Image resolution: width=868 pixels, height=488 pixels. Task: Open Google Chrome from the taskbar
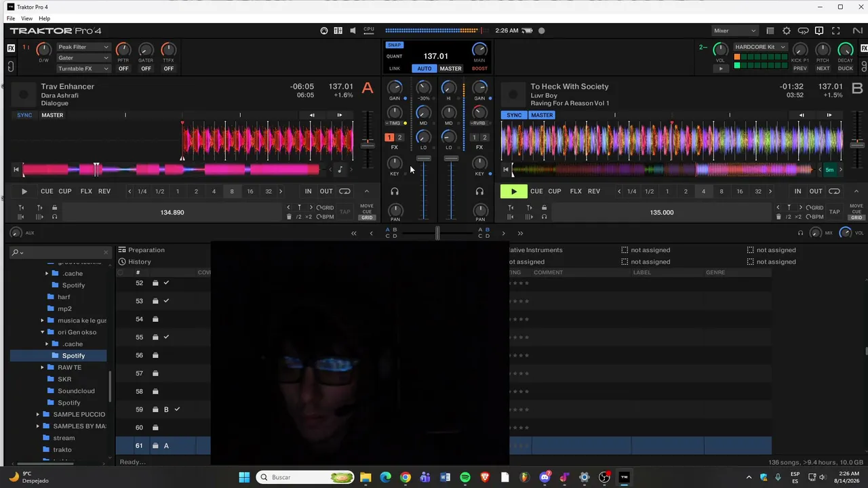(406, 477)
